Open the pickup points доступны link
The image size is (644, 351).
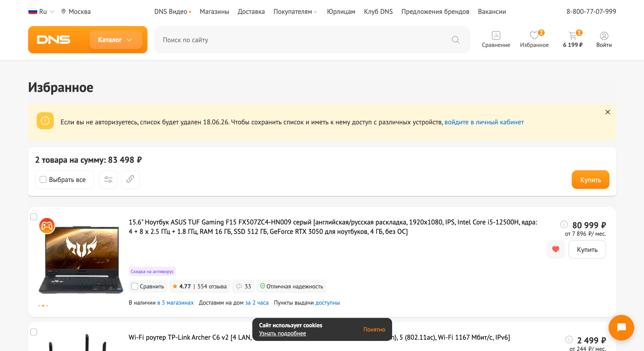[x=328, y=303]
